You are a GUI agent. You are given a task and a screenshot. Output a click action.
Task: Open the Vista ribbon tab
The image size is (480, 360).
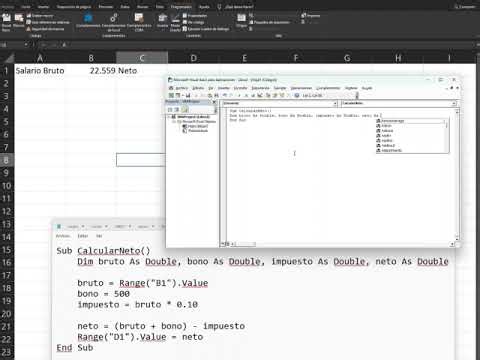pos(160,6)
